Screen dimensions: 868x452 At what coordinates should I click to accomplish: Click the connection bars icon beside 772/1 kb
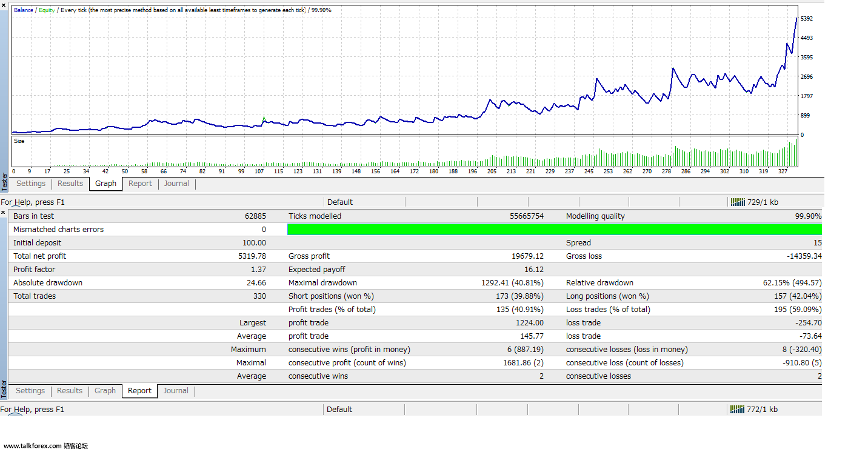point(737,410)
